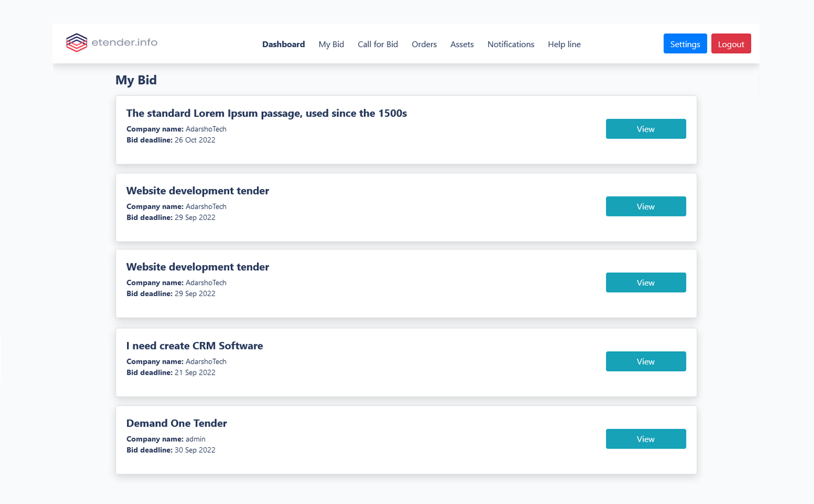View the tender with deadline 21 Sep 2022
The height and width of the screenshot is (504, 814).
coord(646,361)
